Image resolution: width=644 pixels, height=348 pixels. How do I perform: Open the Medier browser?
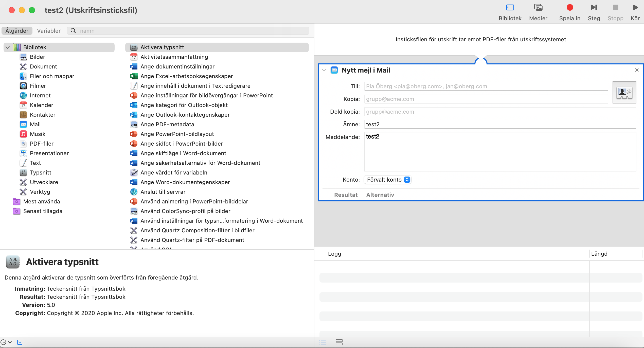pyautogui.click(x=538, y=8)
